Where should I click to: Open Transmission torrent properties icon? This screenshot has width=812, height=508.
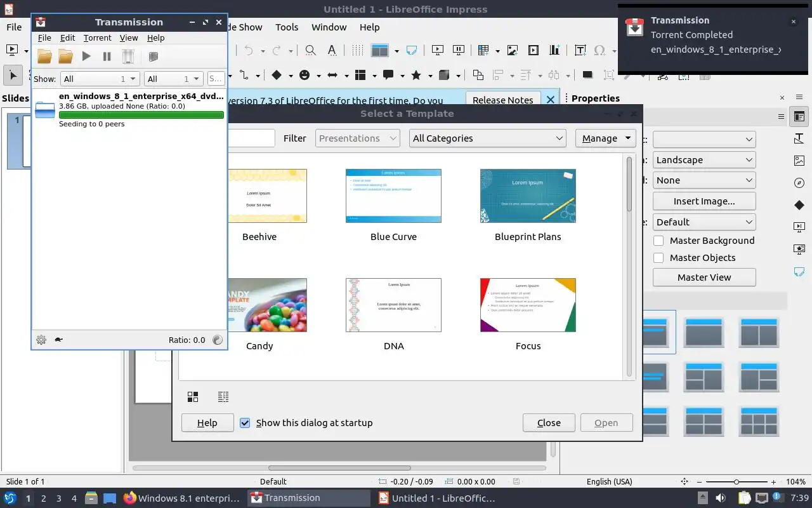153,57
